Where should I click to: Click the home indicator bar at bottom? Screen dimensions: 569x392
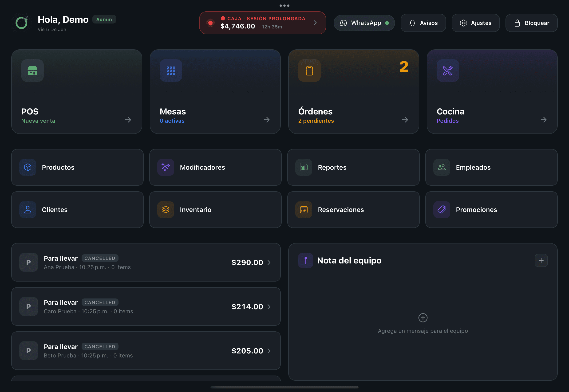click(284, 387)
